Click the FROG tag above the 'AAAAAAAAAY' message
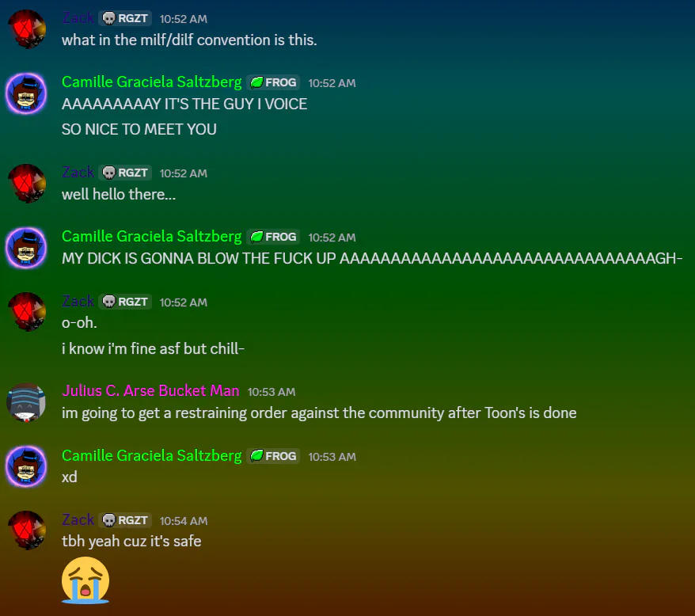Viewport: 695px width, 616px height. (273, 82)
